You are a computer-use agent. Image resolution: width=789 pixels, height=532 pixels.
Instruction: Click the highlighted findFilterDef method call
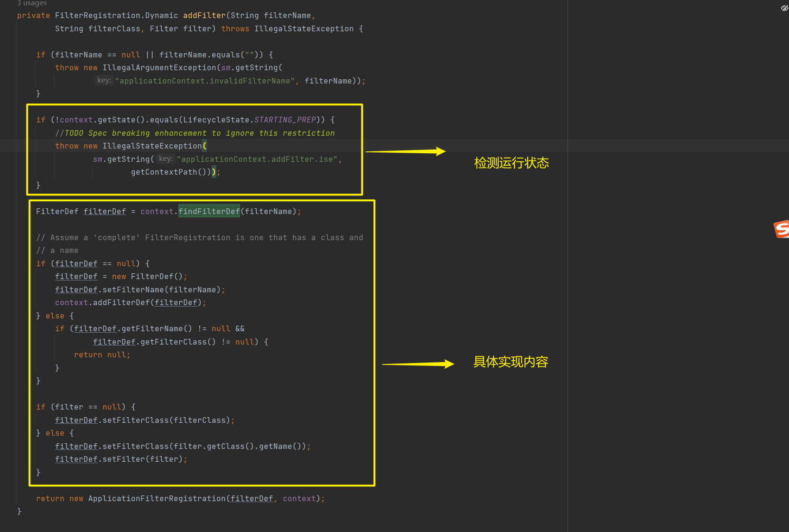209,212
